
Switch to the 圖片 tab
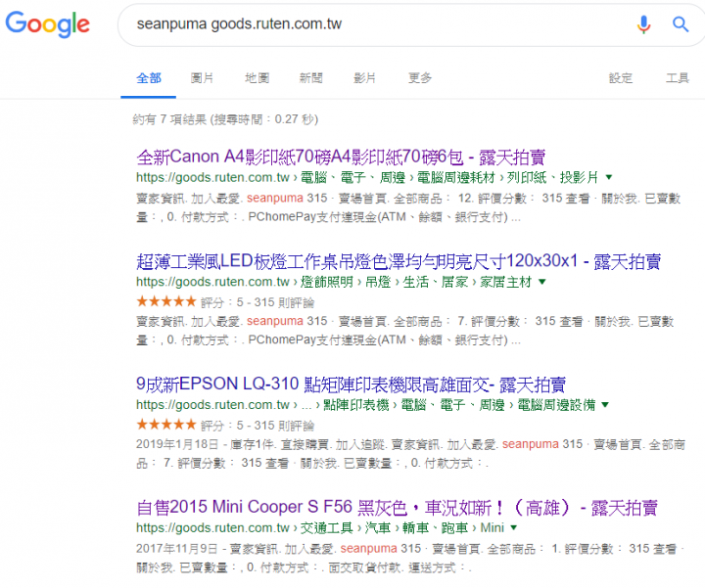click(x=202, y=78)
